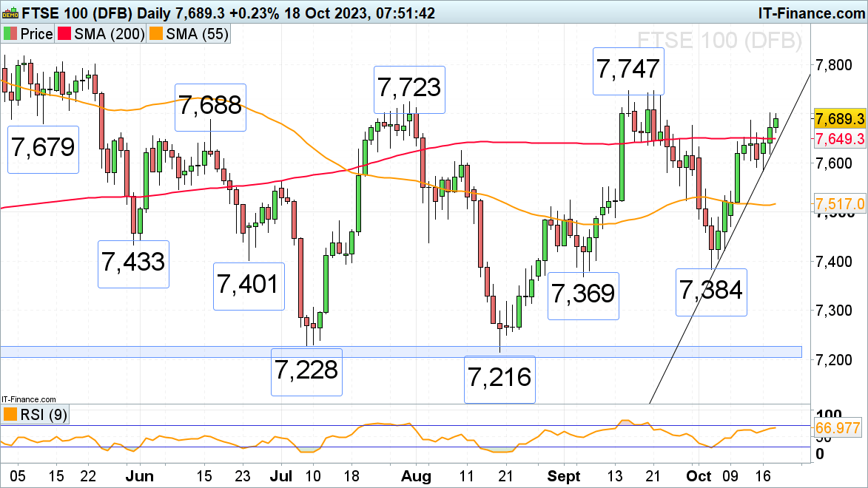Click the yellow current price tag 7,689.3
Viewport: 868px width, 488px height.
pyautogui.click(x=840, y=118)
